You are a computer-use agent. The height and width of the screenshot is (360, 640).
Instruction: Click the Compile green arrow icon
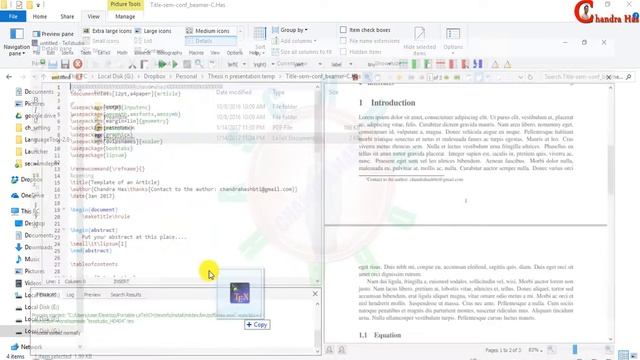[175, 64]
